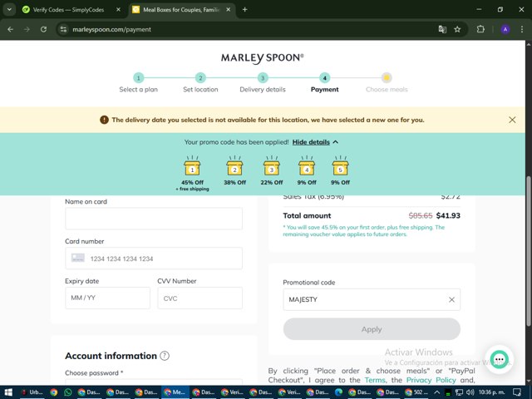Open a new browser tab

coord(244,10)
